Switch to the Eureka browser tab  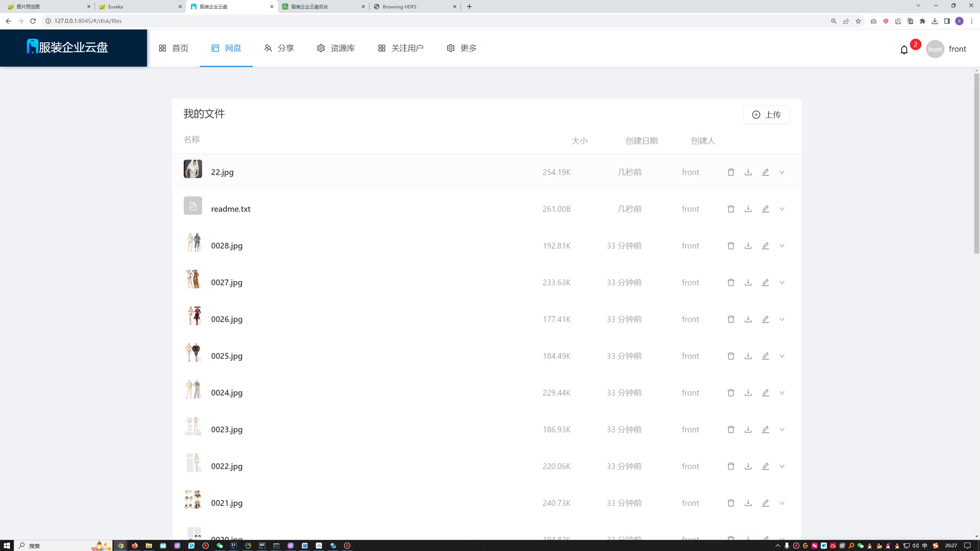pyautogui.click(x=140, y=7)
